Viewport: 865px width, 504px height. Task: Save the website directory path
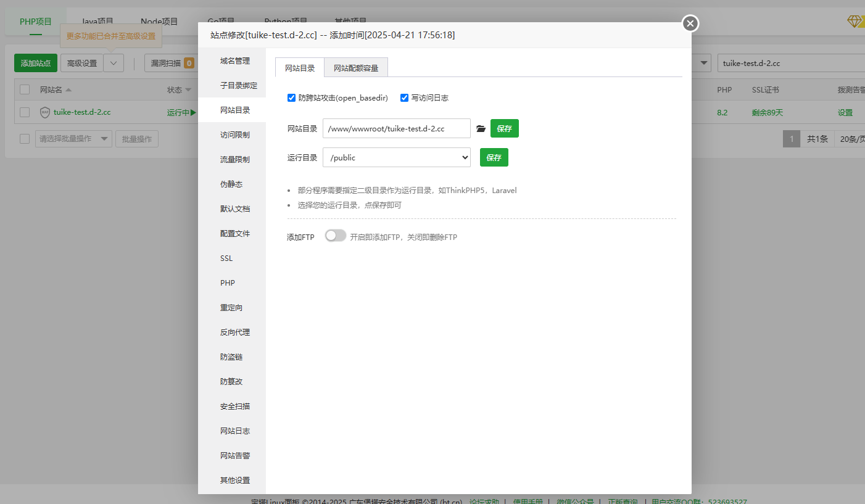point(504,129)
